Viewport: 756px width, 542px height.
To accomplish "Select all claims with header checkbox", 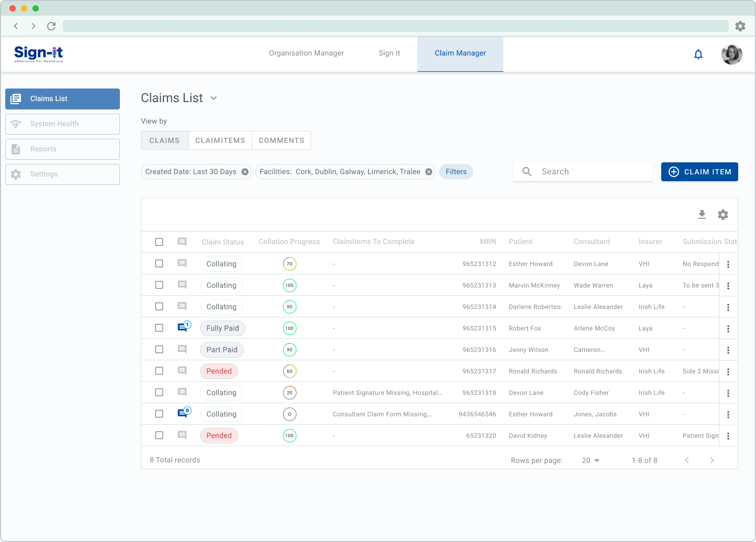I will tap(159, 242).
